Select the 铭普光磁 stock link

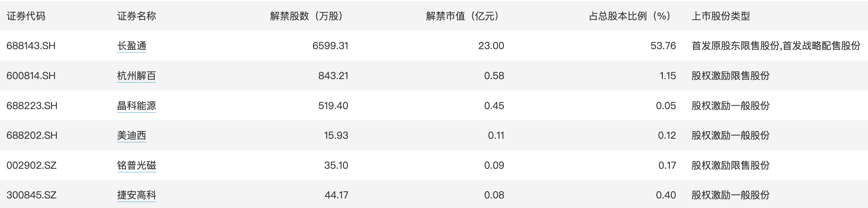coord(136,166)
